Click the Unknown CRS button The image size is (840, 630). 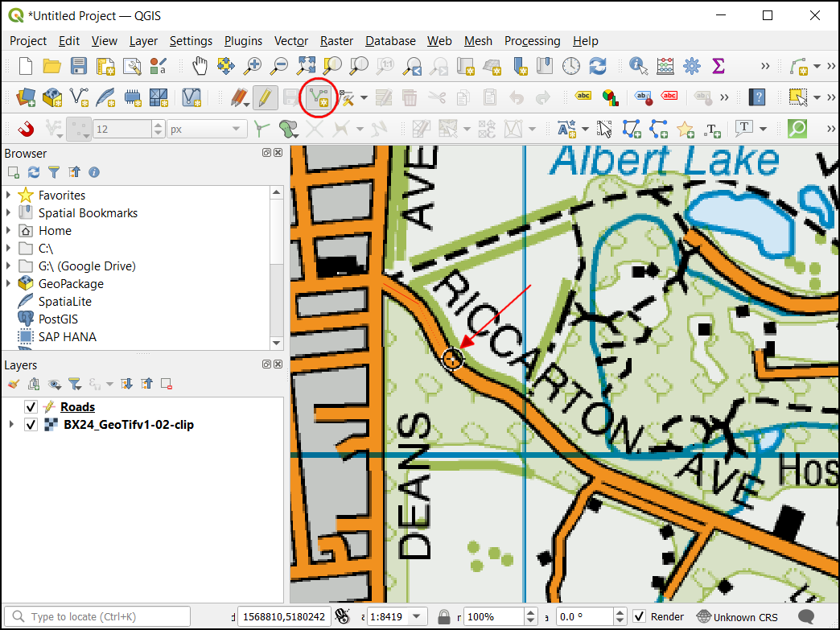coord(738,617)
